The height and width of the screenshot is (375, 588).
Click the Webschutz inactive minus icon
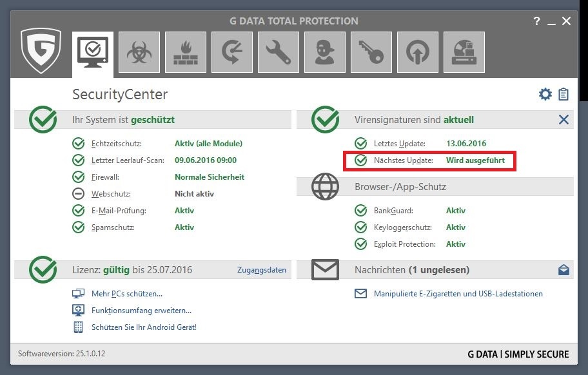coord(78,194)
